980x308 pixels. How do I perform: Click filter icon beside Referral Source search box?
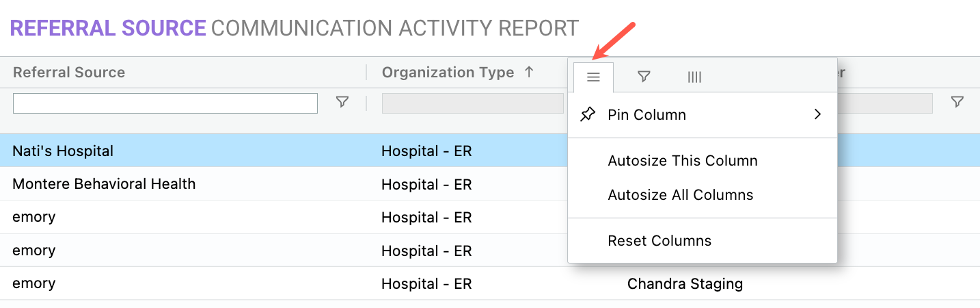coord(342,102)
